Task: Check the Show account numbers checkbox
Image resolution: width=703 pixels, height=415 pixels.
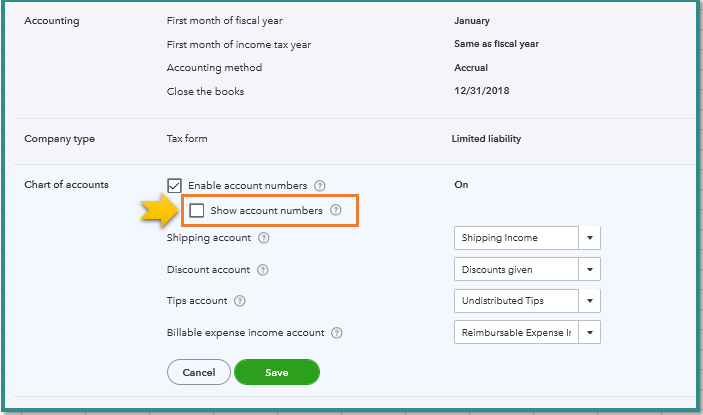Action: point(197,211)
